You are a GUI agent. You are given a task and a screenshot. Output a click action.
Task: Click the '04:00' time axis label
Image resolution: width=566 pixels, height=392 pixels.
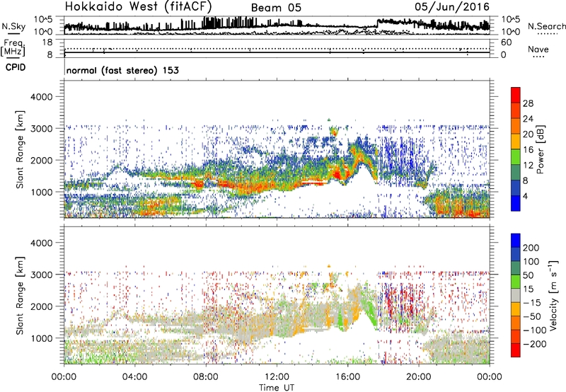tap(135, 377)
